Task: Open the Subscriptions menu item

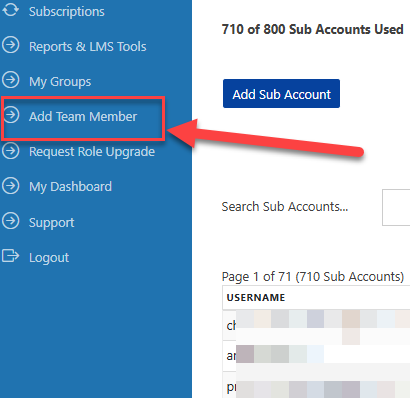Action: click(67, 12)
